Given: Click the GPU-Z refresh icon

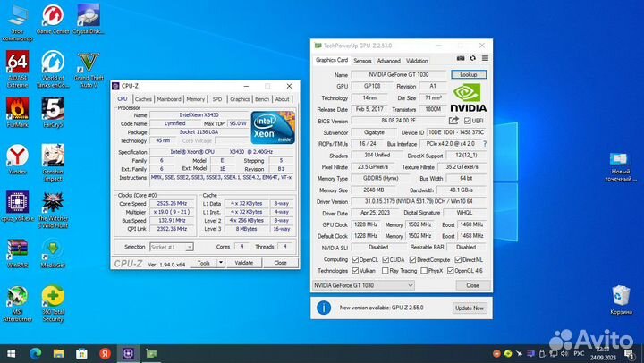Looking at the screenshot, I should (x=471, y=61).
